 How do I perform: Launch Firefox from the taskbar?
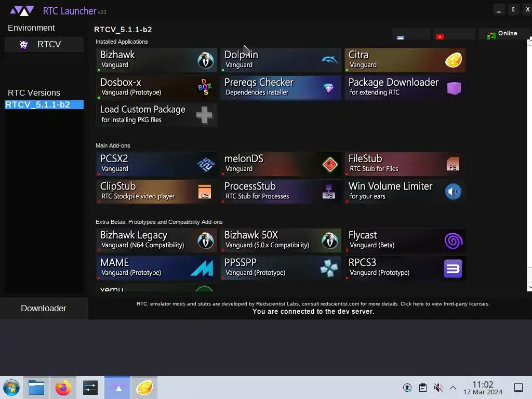point(63,388)
